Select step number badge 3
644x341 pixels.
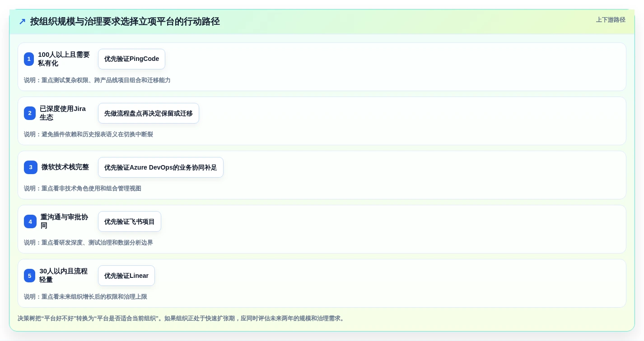[31, 167]
